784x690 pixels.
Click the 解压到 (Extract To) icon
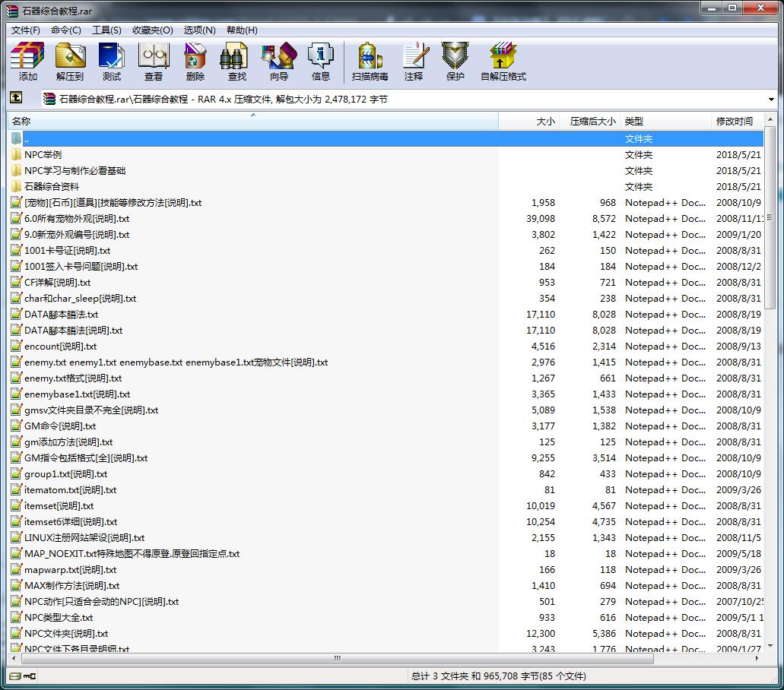(70, 62)
